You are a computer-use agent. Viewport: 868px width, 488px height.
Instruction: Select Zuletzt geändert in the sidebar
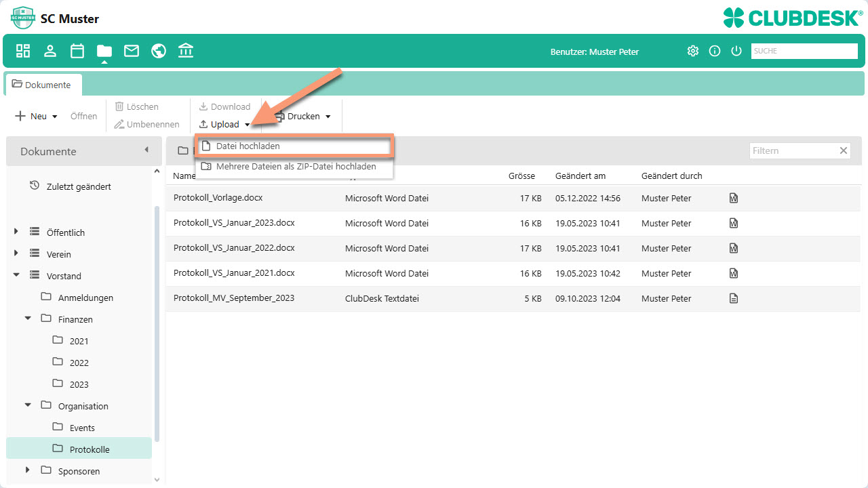[79, 186]
